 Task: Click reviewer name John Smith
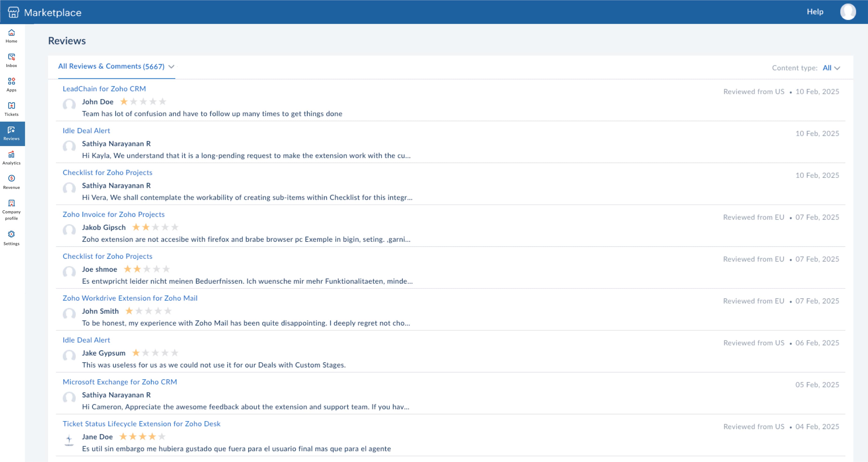click(100, 311)
